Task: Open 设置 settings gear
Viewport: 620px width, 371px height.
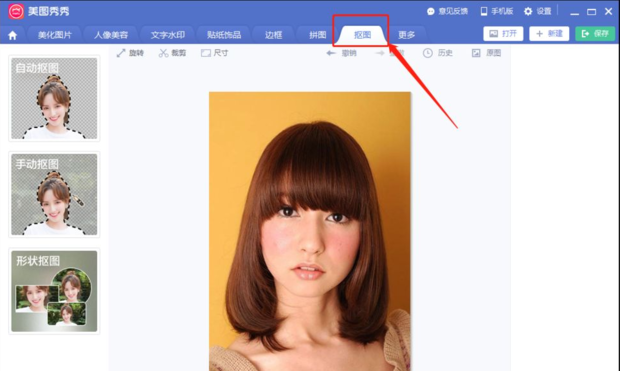Action: point(538,11)
